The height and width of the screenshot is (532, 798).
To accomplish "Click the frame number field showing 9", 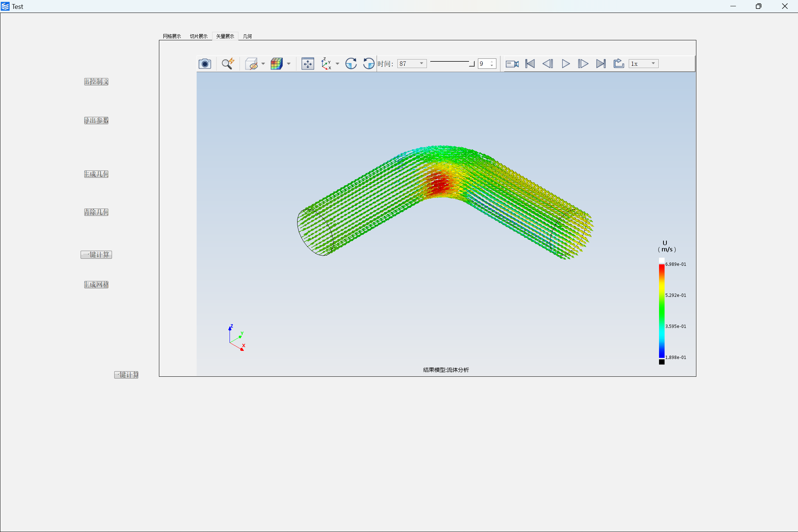I will 484,64.
